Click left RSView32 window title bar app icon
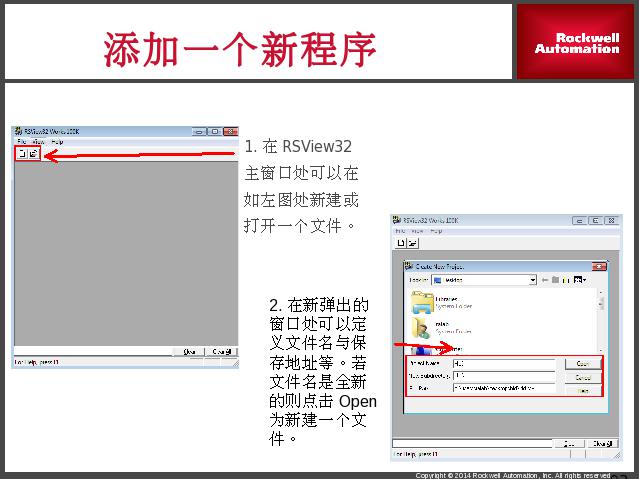 (18, 131)
